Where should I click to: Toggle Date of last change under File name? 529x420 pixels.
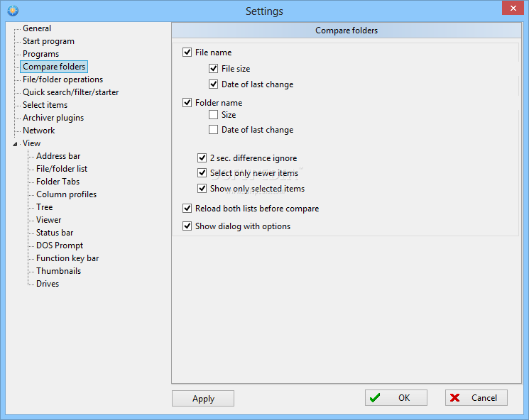(213, 84)
